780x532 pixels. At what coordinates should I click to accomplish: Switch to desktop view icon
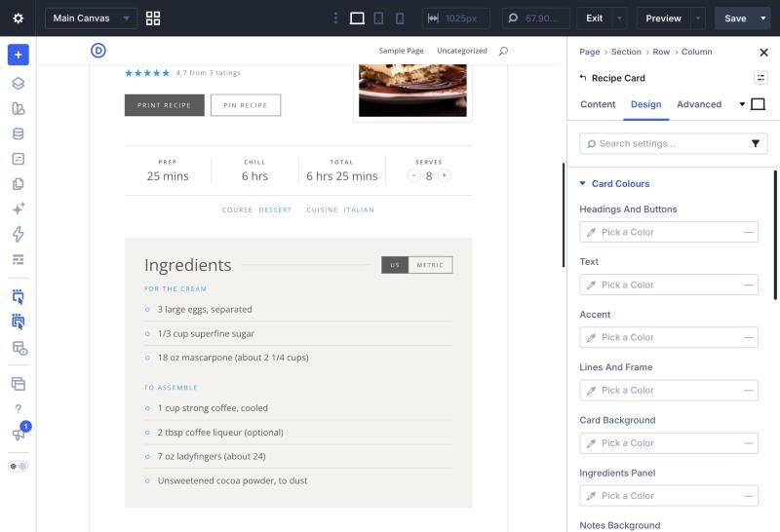pos(357,19)
